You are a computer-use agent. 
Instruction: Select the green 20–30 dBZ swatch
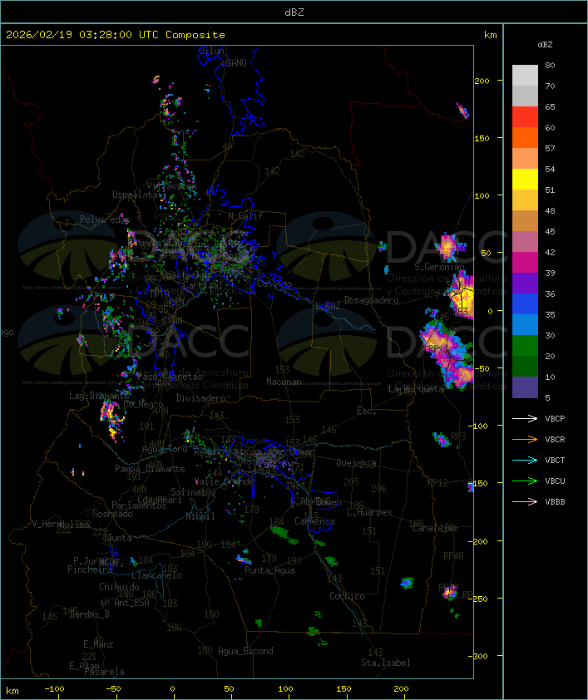tap(525, 346)
